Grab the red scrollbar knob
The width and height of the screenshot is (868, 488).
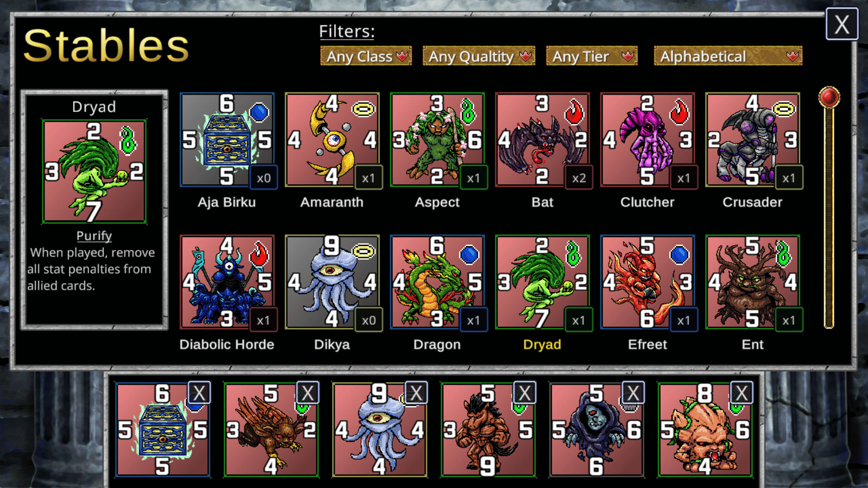click(829, 97)
